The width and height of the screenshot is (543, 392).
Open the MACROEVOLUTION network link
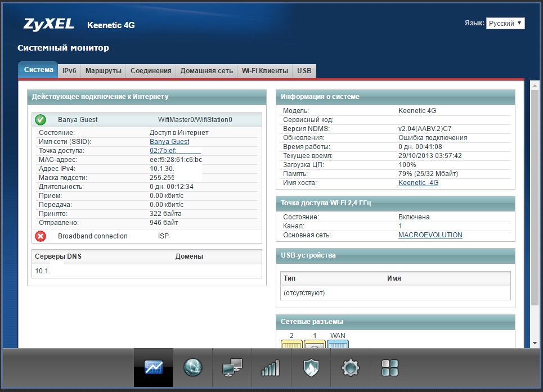[430, 235]
